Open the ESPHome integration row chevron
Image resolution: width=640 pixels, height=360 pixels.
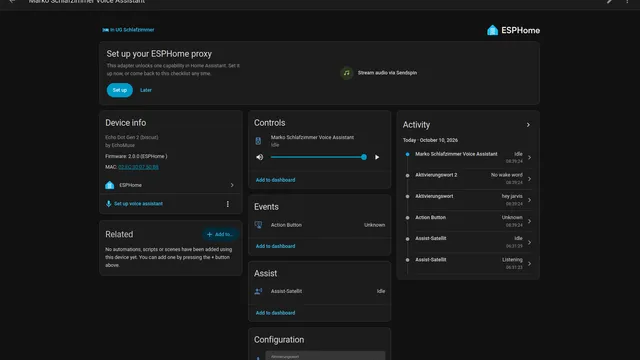(232, 185)
